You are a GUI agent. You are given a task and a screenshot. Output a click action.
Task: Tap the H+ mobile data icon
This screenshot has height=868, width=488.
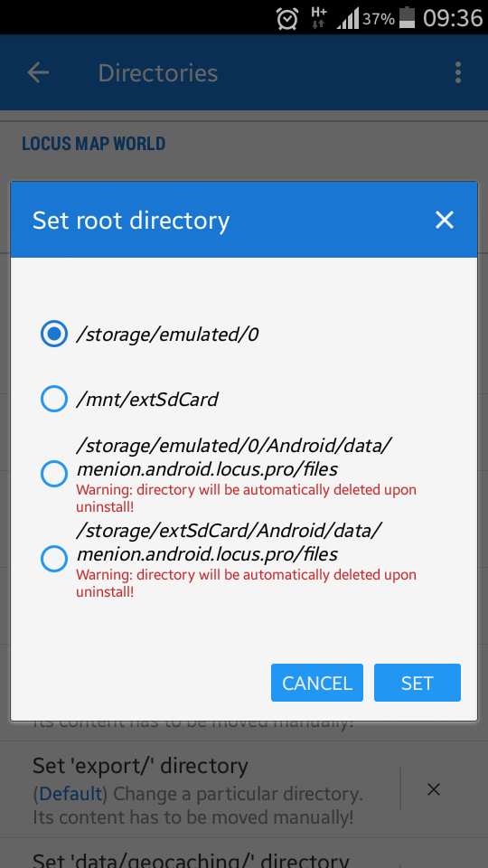pyautogui.click(x=319, y=18)
